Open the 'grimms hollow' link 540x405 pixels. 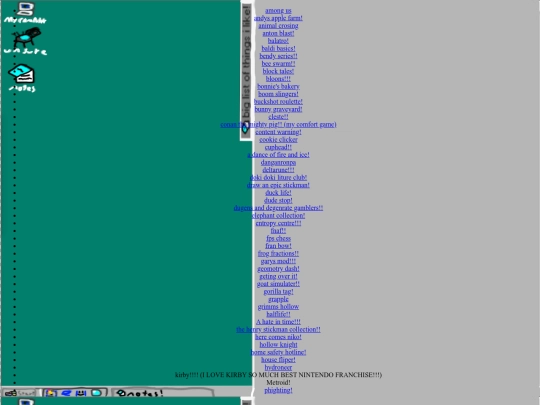[278, 307]
